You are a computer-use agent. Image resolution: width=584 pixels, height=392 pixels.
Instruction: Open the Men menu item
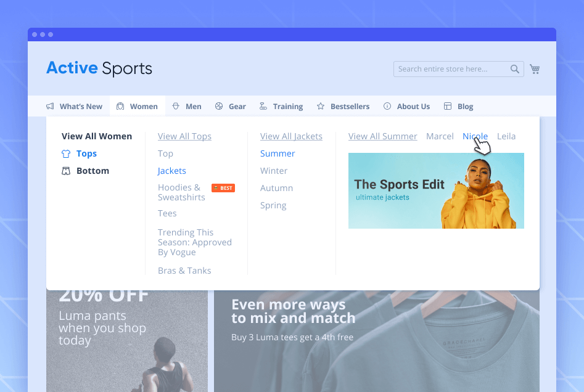[x=187, y=107]
